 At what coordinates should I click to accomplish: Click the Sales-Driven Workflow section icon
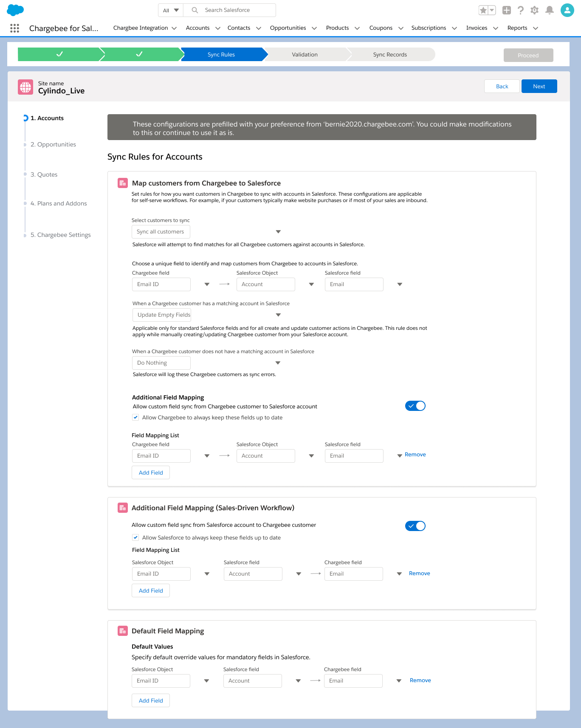point(123,508)
